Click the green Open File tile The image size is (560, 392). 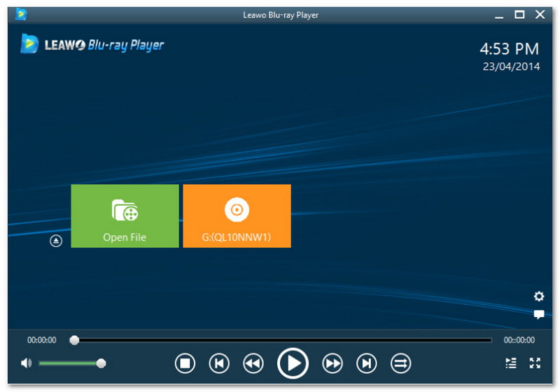pyautogui.click(x=125, y=216)
